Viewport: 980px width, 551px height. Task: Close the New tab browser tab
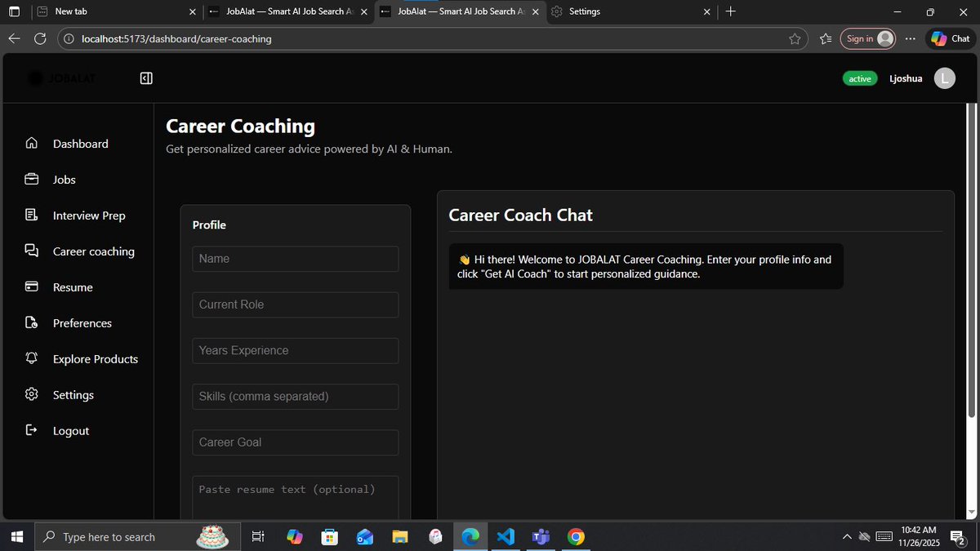pyautogui.click(x=193, y=11)
